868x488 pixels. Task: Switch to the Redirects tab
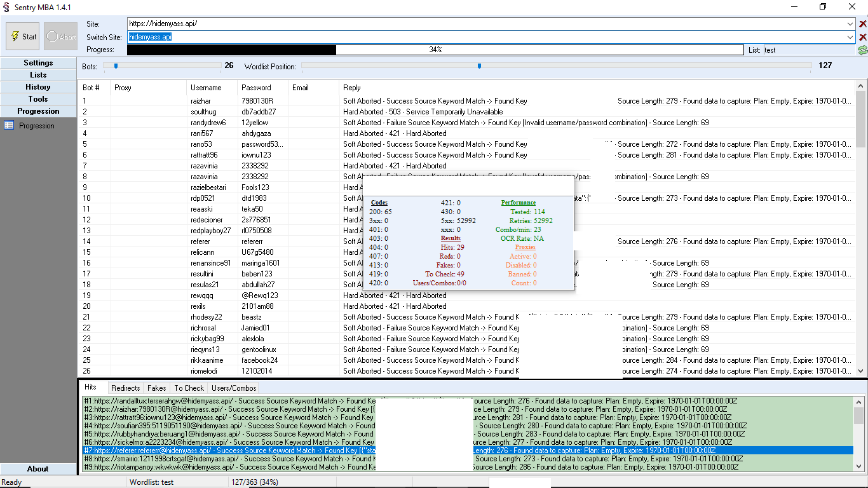click(125, 388)
